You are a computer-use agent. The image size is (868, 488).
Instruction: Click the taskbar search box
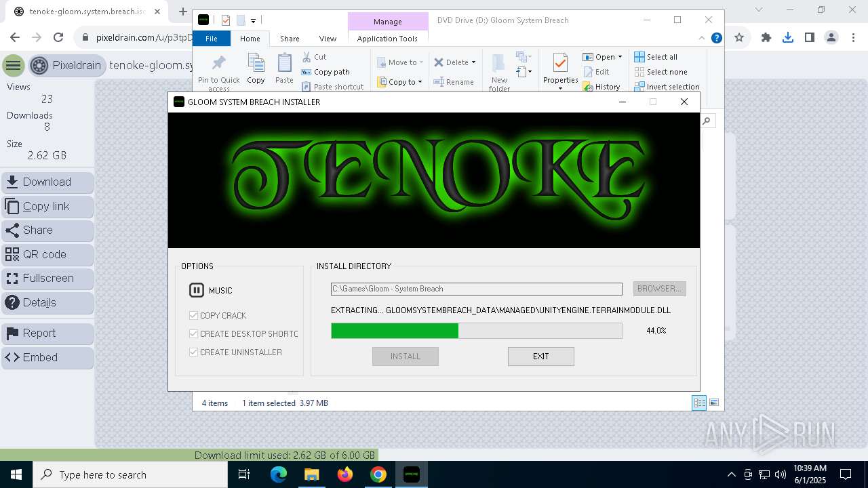[x=130, y=474]
